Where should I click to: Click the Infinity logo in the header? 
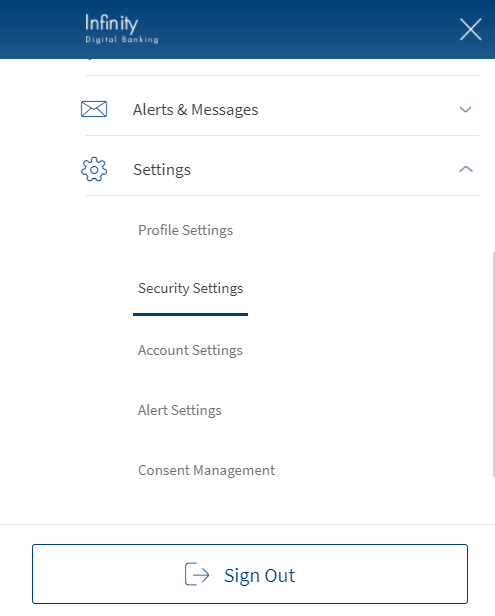[122, 29]
